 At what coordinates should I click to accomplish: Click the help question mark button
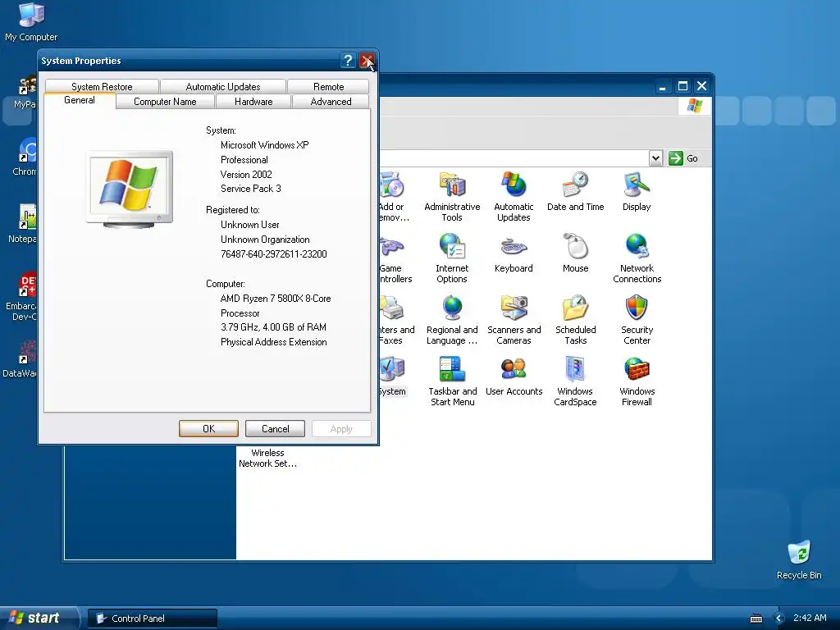(x=348, y=61)
